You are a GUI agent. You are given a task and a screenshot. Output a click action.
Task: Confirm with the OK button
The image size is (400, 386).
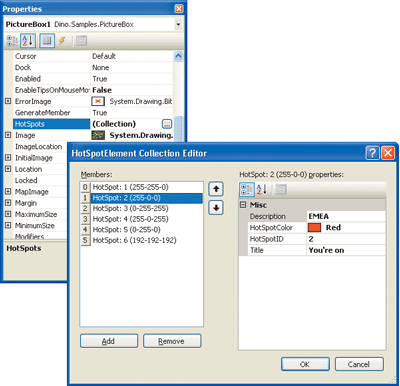point(305,364)
